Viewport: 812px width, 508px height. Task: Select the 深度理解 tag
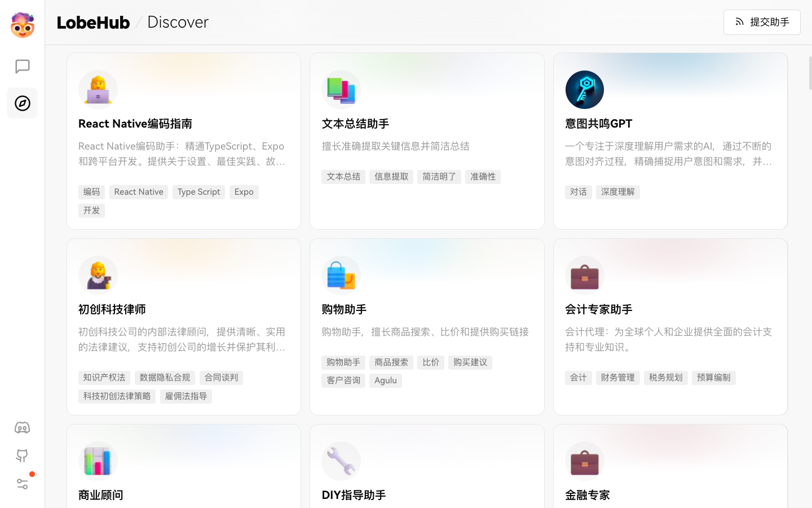point(618,192)
